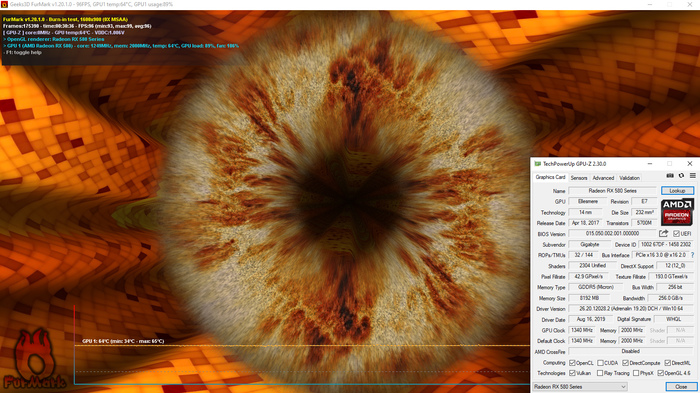Click the Texture Fillrate value
This screenshot has width=700, height=393.
[x=671, y=276]
